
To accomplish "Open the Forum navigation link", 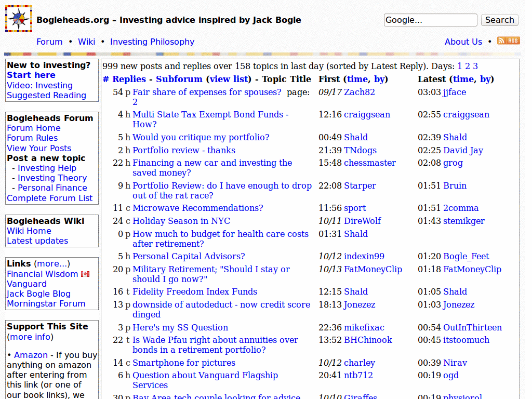I will [x=49, y=42].
